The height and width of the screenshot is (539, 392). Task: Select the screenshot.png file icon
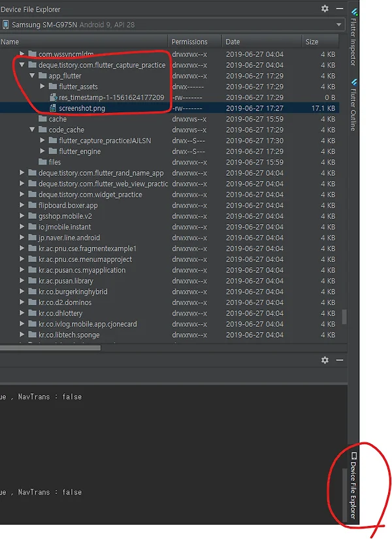click(53, 108)
